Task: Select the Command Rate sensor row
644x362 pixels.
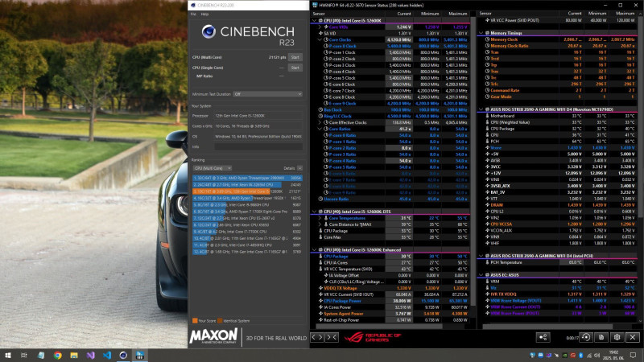Action: point(557,90)
